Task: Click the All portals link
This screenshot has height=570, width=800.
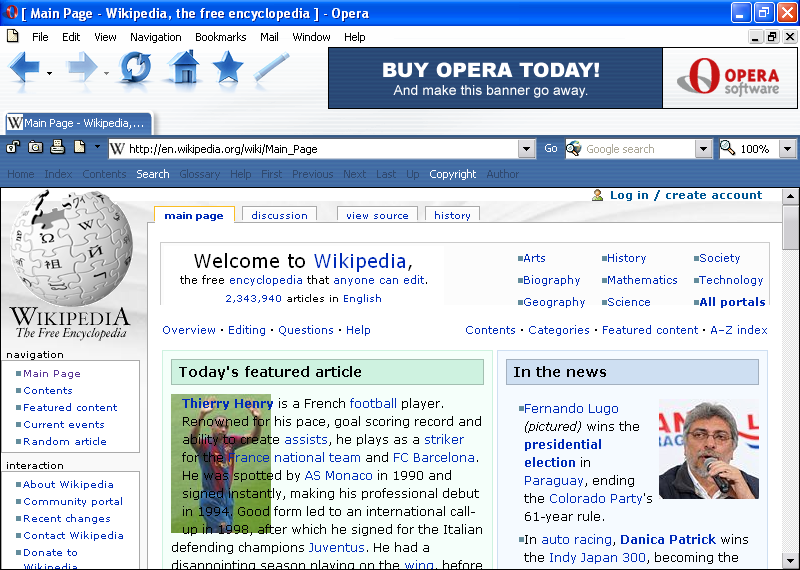Action: (x=732, y=302)
